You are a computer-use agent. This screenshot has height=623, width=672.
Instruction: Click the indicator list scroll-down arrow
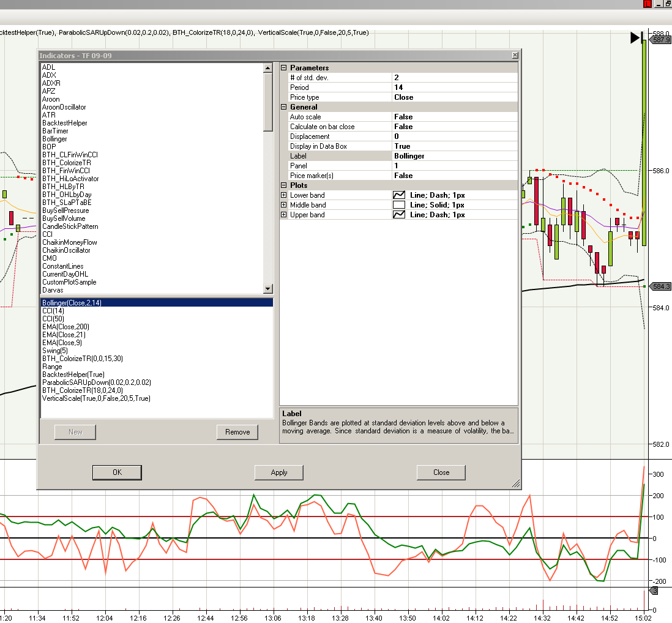click(x=267, y=289)
